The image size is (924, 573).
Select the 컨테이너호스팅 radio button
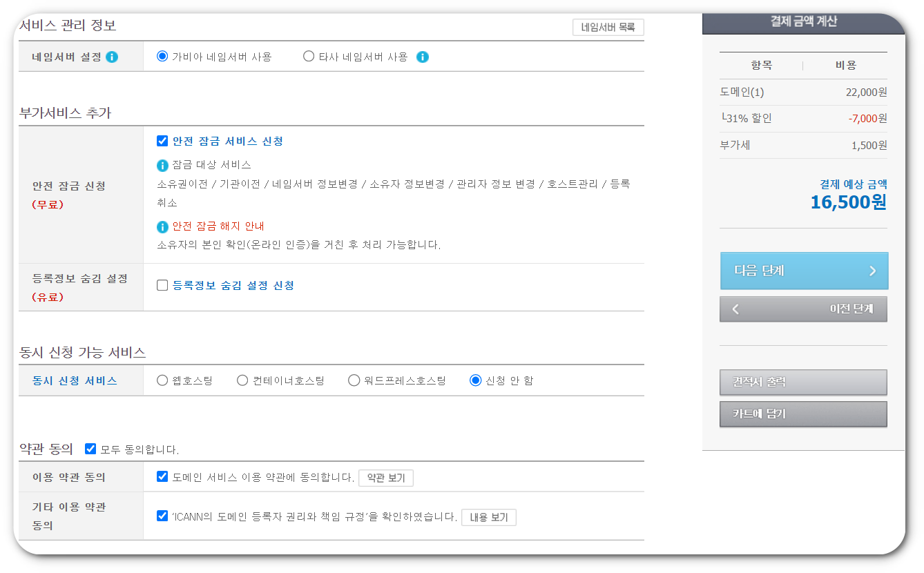tap(242, 380)
